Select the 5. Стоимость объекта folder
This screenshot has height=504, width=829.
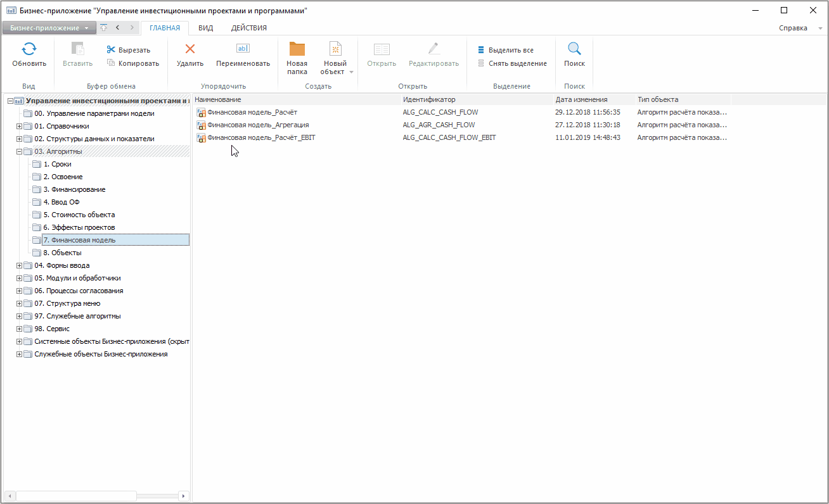point(79,215)
